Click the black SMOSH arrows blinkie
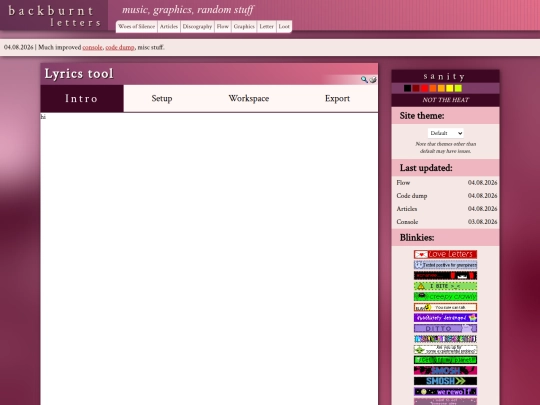 pyautogui.click(x=445, y=381)
